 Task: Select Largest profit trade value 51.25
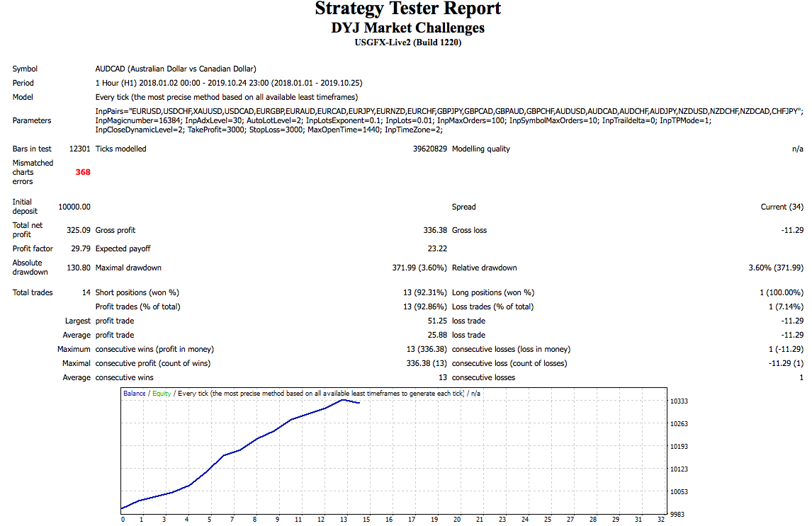[x=437, y=321]
